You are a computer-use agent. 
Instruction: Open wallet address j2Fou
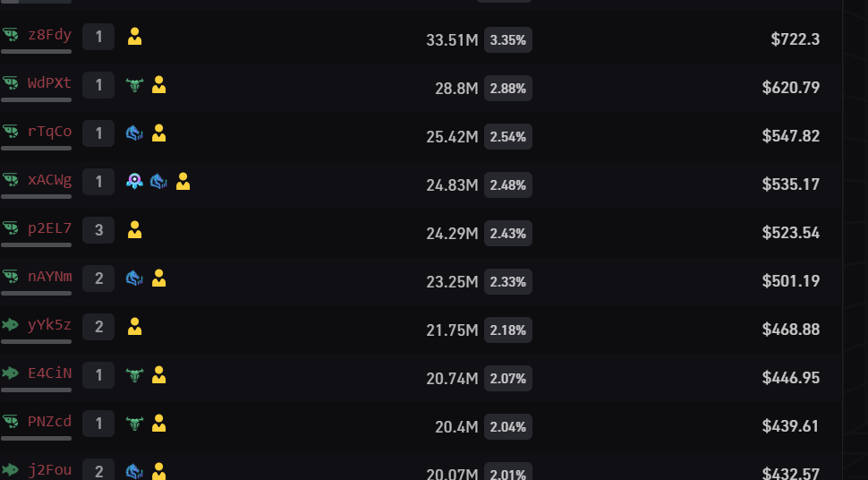pos(50,470)
